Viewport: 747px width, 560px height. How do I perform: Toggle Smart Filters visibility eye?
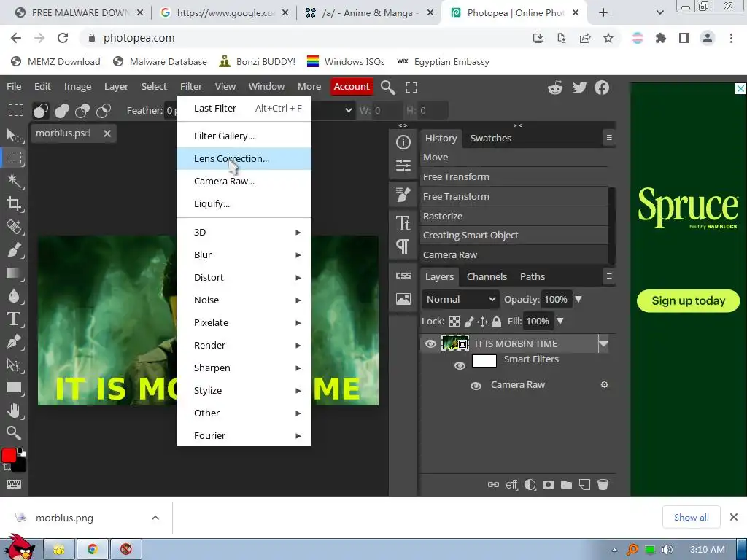pyautogui.click(x=460, y=365)
